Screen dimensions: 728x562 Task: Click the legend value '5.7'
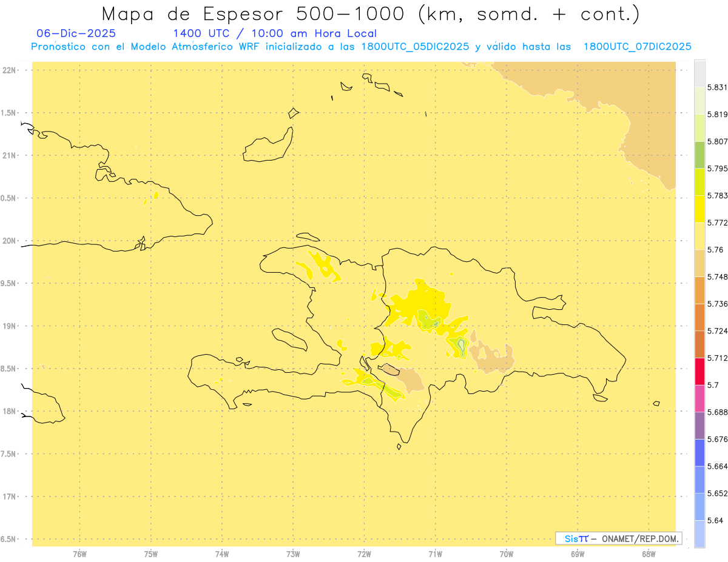(x=713, y=385)
